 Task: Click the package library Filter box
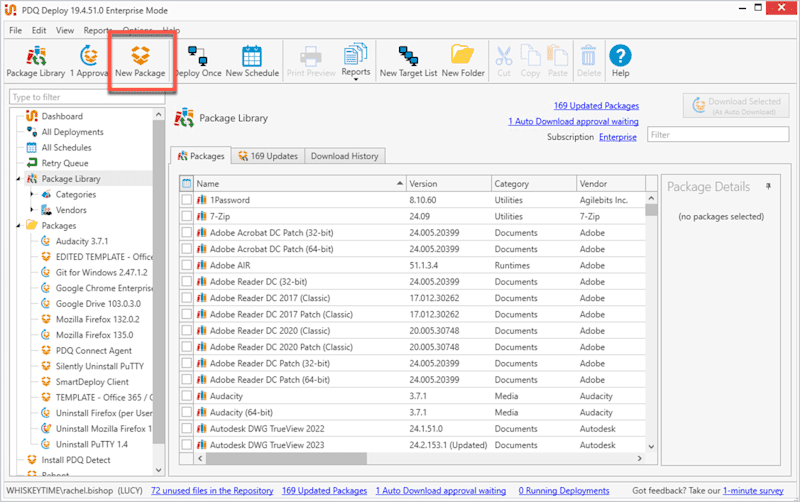point(718,135)
